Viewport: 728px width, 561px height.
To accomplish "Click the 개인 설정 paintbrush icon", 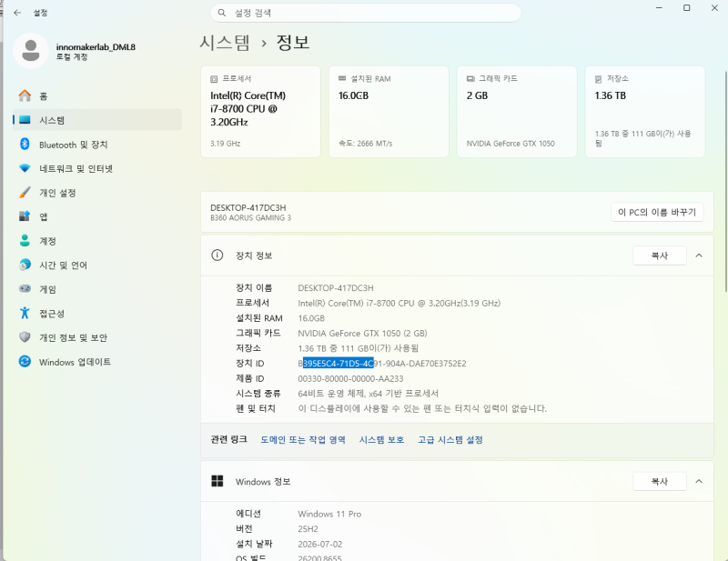I will pos(25,193).
